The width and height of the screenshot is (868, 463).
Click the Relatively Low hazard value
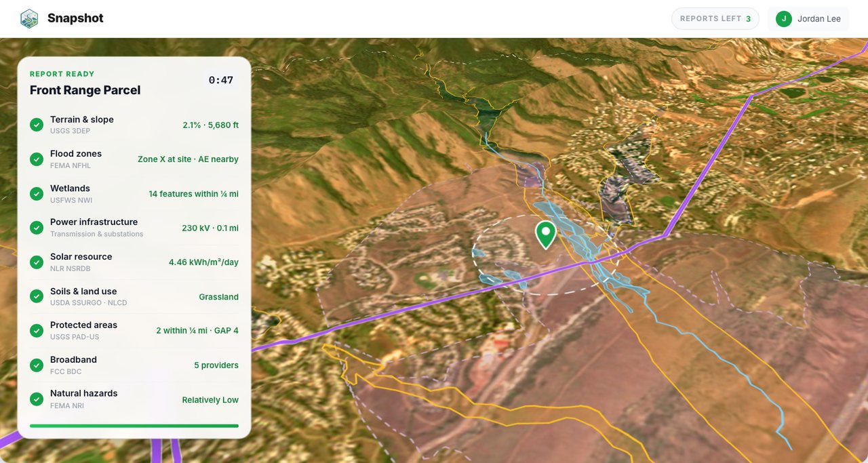pos(210,400)
